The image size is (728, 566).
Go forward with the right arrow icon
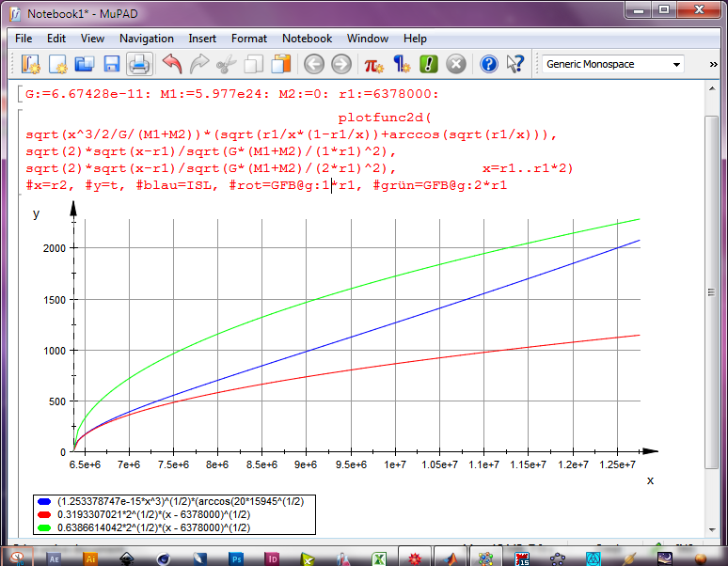click(x=341, y=64)
